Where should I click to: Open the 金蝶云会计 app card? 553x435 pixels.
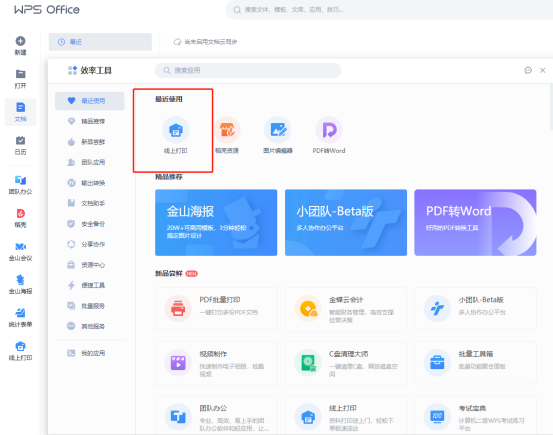point(346,309)
